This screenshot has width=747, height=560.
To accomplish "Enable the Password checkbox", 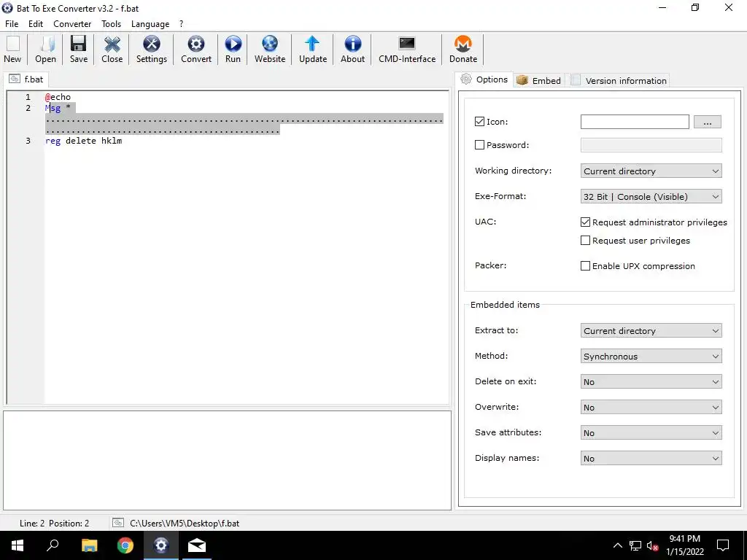I will (480, 145).
